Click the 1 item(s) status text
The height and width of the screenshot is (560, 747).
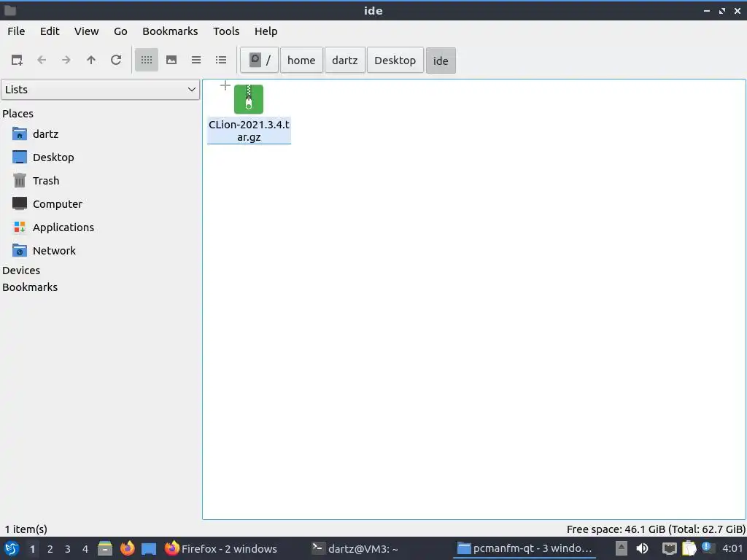click(x=26, y=529)
